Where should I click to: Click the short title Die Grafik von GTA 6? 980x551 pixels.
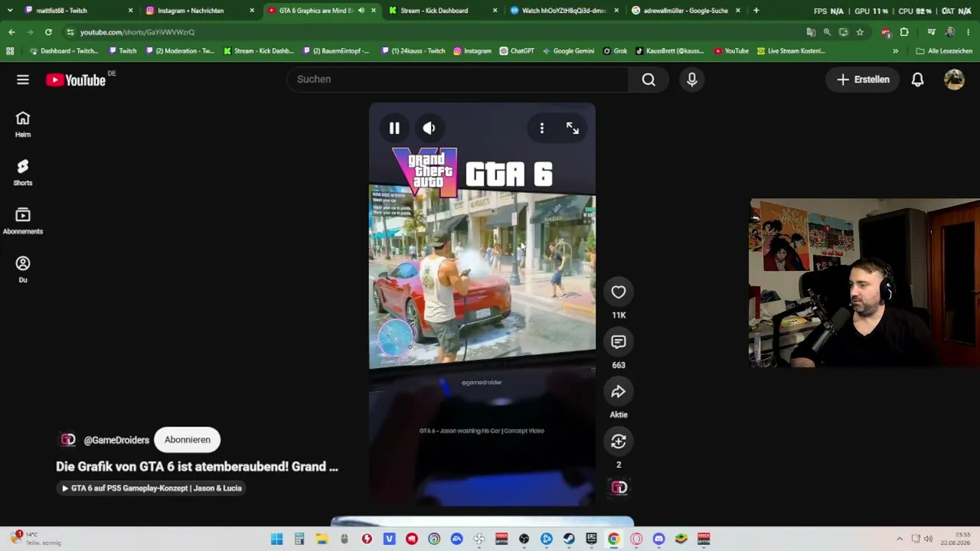[197, 467]
